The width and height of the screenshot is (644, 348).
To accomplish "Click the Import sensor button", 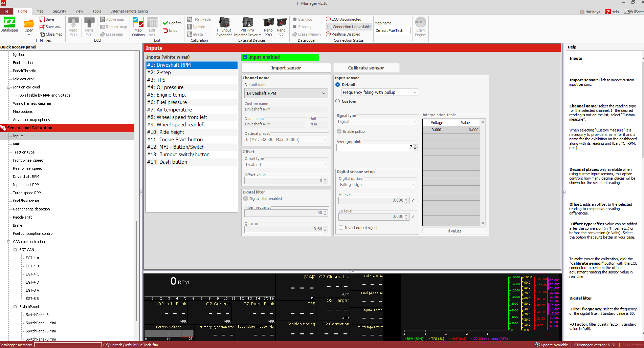I will pos(286,68).
